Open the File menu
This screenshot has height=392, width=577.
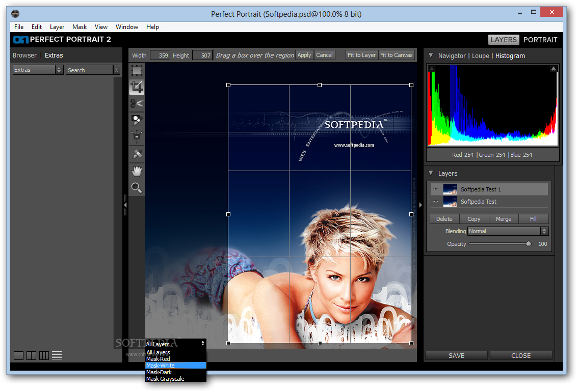19,27
